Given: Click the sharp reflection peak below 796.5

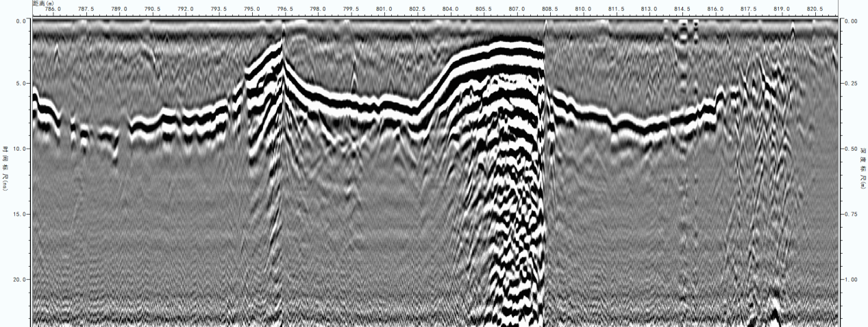Looking at the screenshot, I should coord(282,41).
